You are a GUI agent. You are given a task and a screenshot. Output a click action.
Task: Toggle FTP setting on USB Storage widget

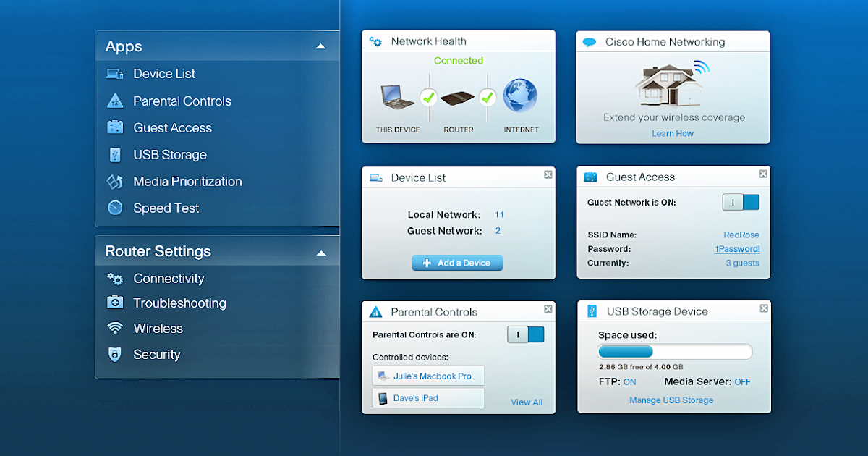pos(629,381)
